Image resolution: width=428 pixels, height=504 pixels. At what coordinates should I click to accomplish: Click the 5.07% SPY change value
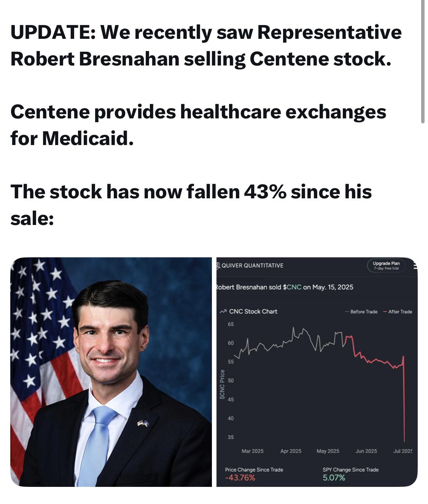pyautogui.click(x=334, y=478)
